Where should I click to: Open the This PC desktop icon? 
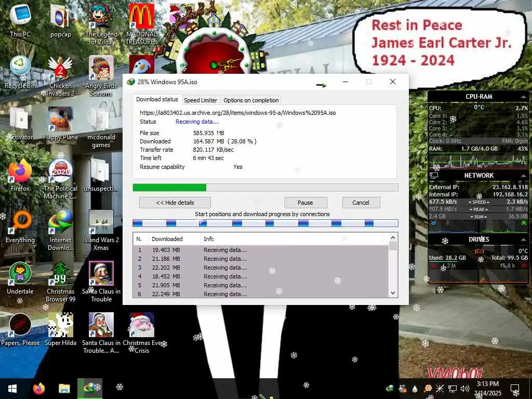20,20
